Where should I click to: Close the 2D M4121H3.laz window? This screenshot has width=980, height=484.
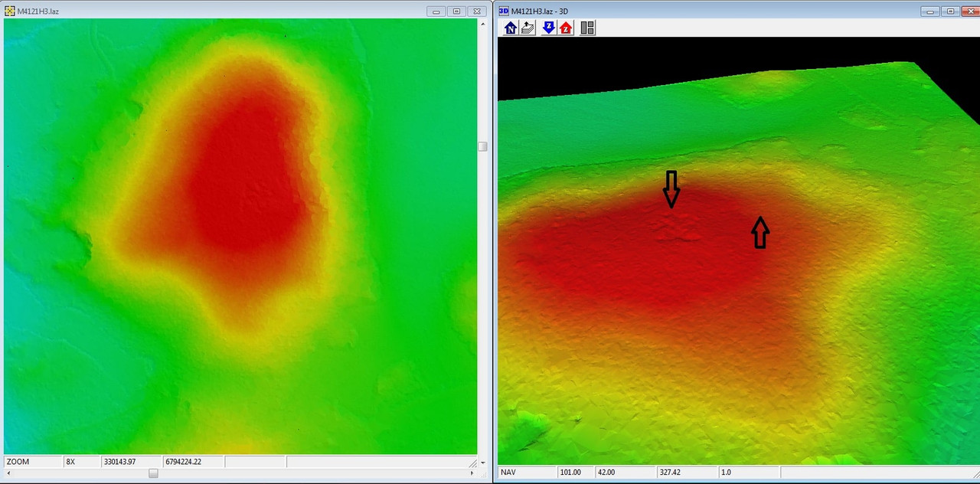click(x=475, y=11)
